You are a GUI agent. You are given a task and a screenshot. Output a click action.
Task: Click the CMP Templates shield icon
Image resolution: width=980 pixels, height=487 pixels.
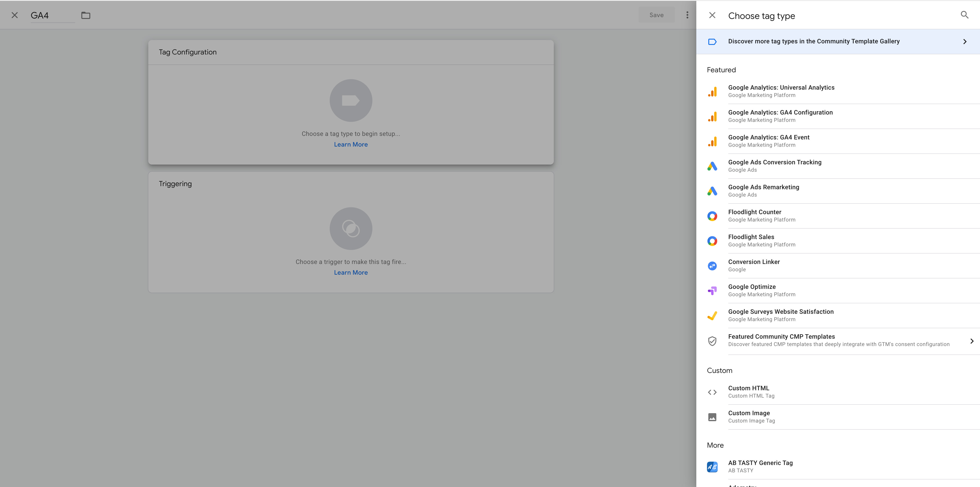pyautogui.click(x=712, y=341)
